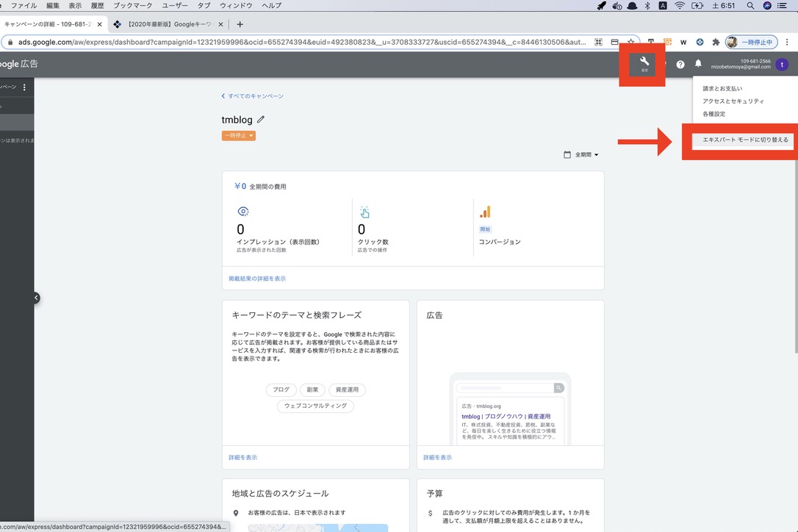Click the magnifier in the ad preview
798x532 pixels.
point(558,388)
